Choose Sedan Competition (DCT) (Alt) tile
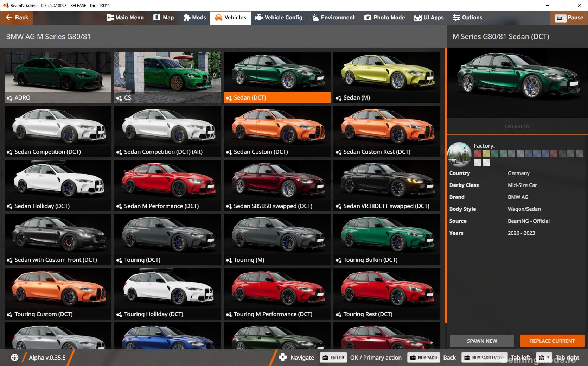This screenshot has width=588, height=366. 168,132
